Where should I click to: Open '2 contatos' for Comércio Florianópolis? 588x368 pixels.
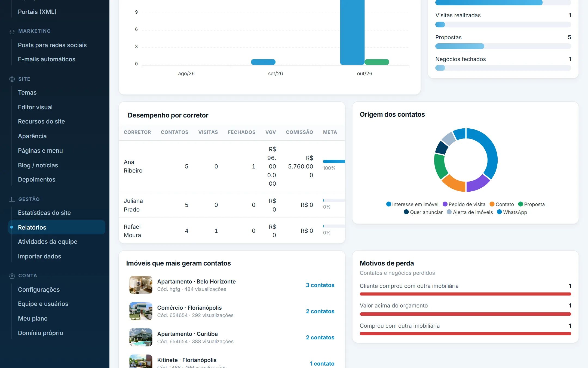pos(320,311)
